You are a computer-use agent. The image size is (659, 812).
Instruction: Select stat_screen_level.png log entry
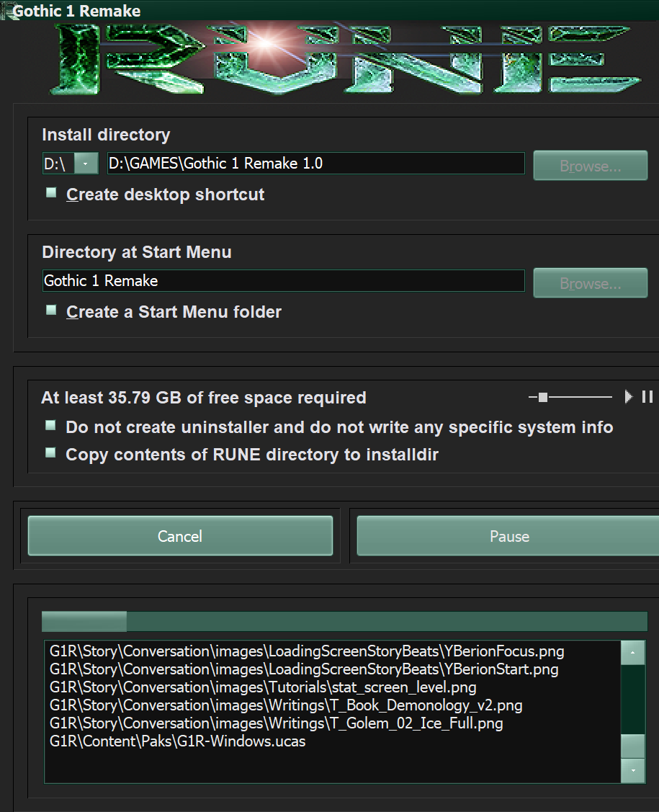pos(263,687)
